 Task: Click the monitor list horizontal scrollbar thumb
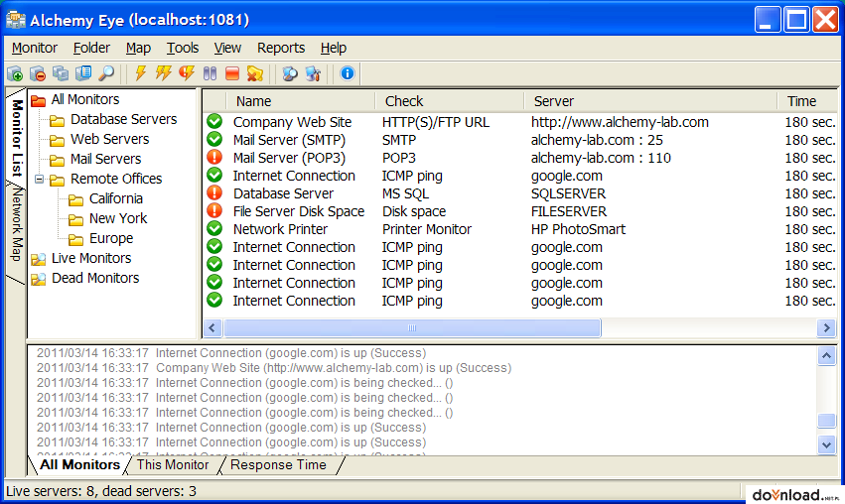[x=412, y=328]
